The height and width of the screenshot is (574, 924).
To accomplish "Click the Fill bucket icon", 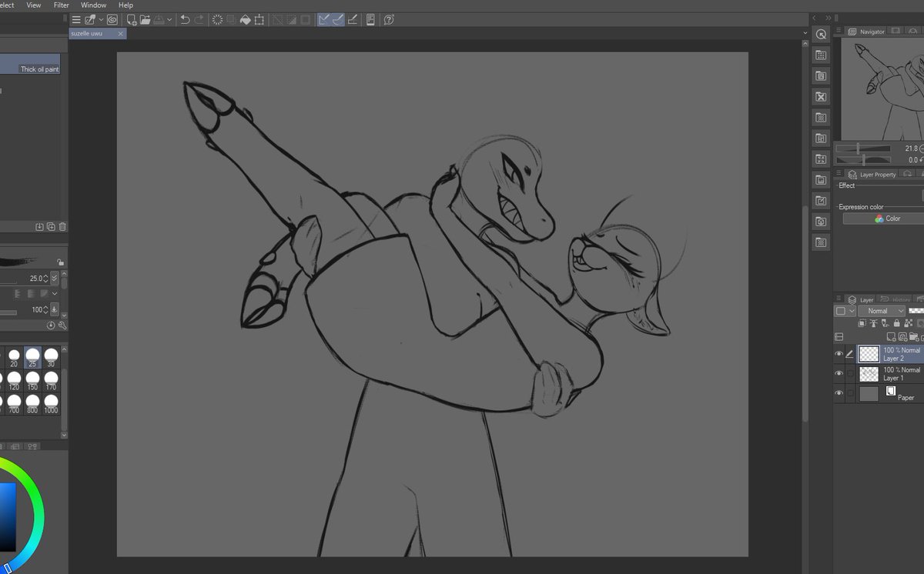I will pos(245,19).
